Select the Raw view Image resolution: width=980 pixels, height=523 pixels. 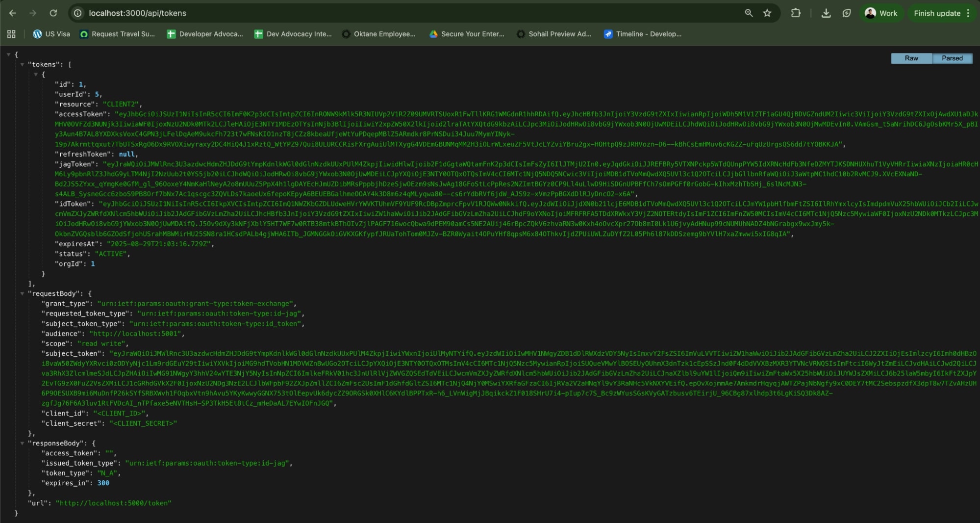tap(911, 58)
